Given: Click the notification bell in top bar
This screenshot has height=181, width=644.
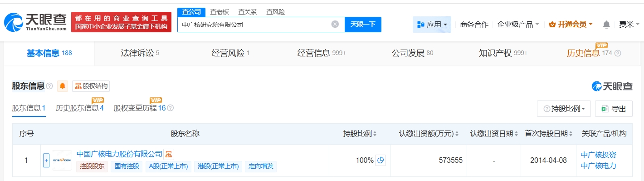Looking at the screenshot, I should (606, 25).
